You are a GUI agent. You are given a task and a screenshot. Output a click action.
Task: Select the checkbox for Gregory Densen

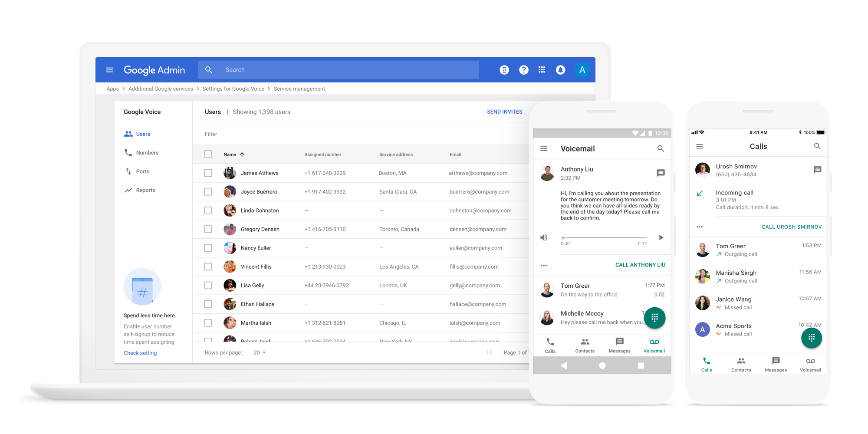coord(208,229)
